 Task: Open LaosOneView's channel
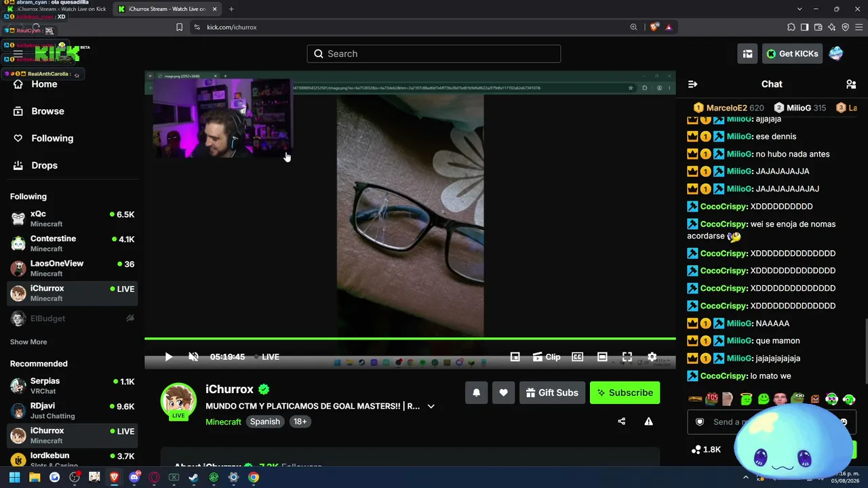pyautogui.click(x=73, y=268)
